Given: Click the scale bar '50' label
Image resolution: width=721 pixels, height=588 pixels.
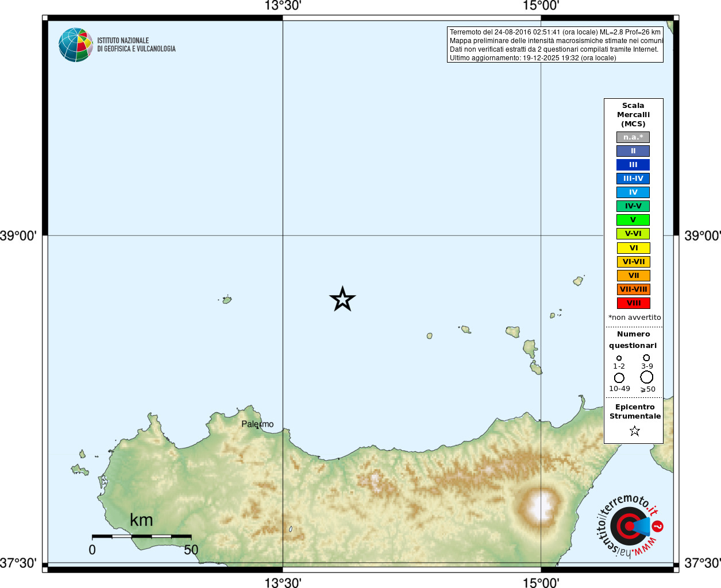Looking at the screenshot, I should pyautogui.click(x=191, y=550).
